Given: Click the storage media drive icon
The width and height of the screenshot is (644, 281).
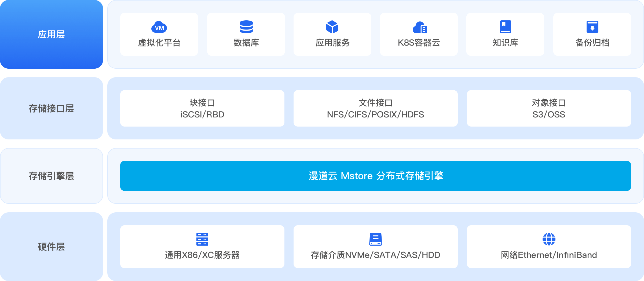Looking at the screenshot, I should pos(375,239).
